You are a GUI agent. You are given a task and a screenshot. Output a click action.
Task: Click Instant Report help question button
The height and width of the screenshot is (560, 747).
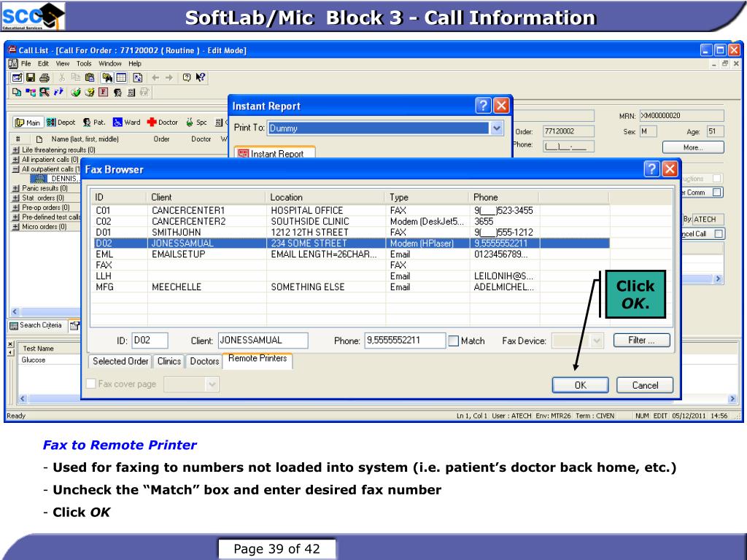coord(483,105)
